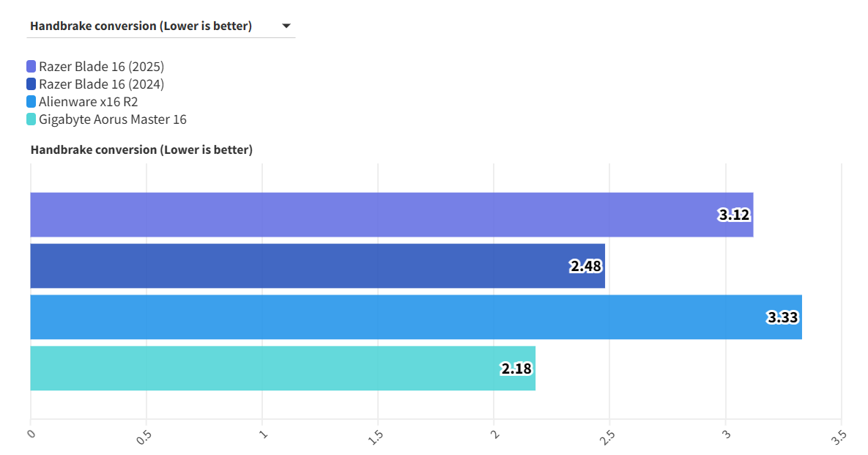
Task: Select the teal 2.18 bar
Action: pos(256,369)
